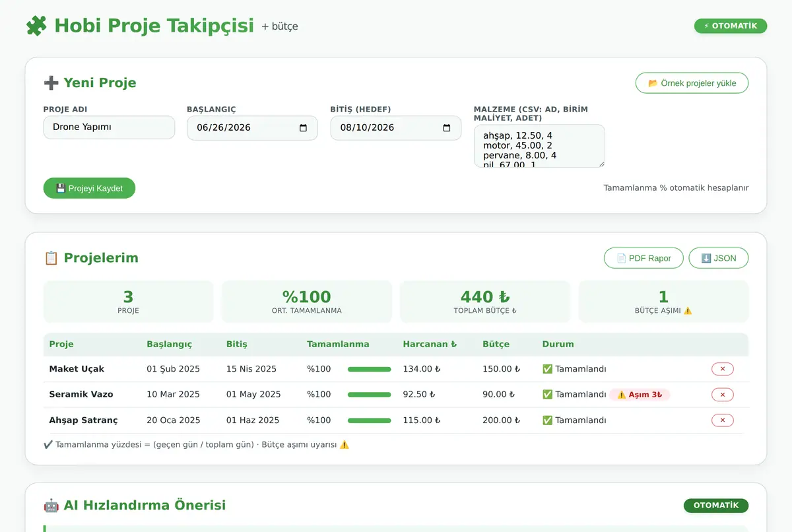Click the Bütçe column header
Screen dimensions: 792x532
click(496, 345)
